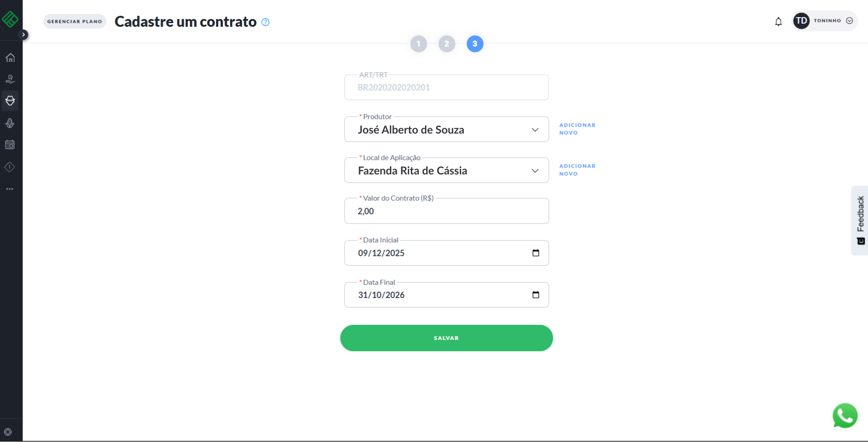Open the Data Final calendar picker

536,295
